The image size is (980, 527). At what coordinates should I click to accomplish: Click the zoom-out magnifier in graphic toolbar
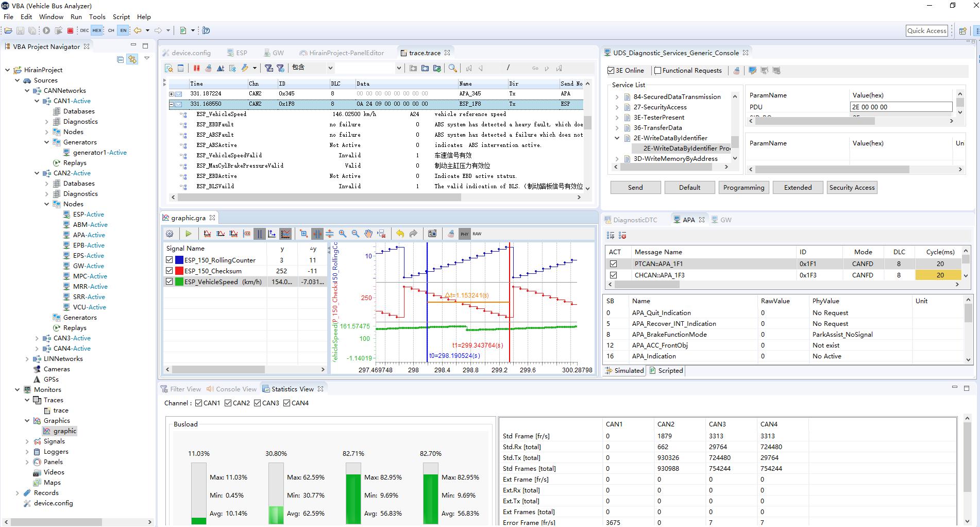[356, 234]
